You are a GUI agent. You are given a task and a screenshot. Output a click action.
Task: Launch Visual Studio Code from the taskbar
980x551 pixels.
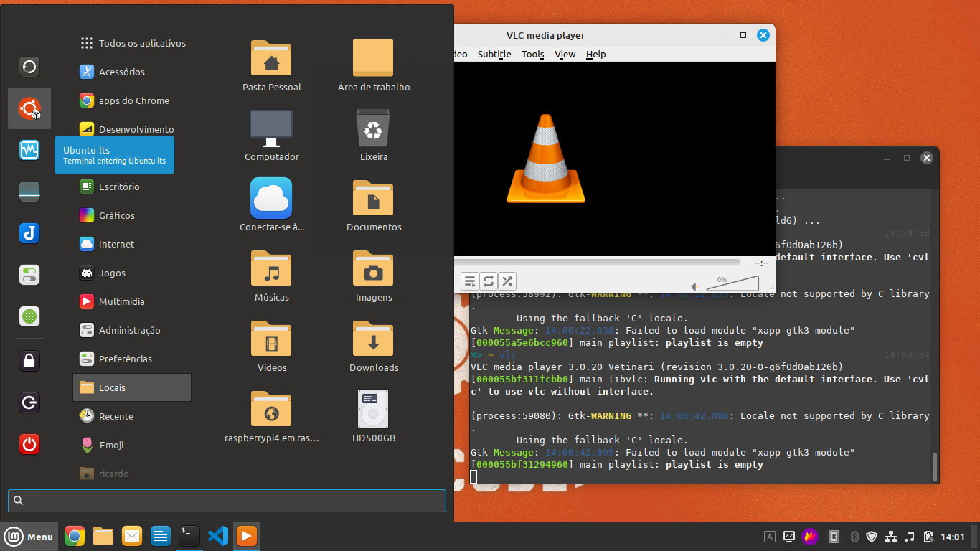pyautogui.click(x=217, y=536)
